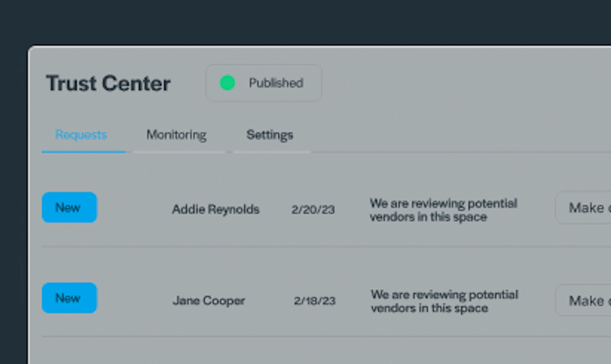Open Addie Reynolds' request message text
The height and width of the screenshot is (364, 611).
click(443, 210)
